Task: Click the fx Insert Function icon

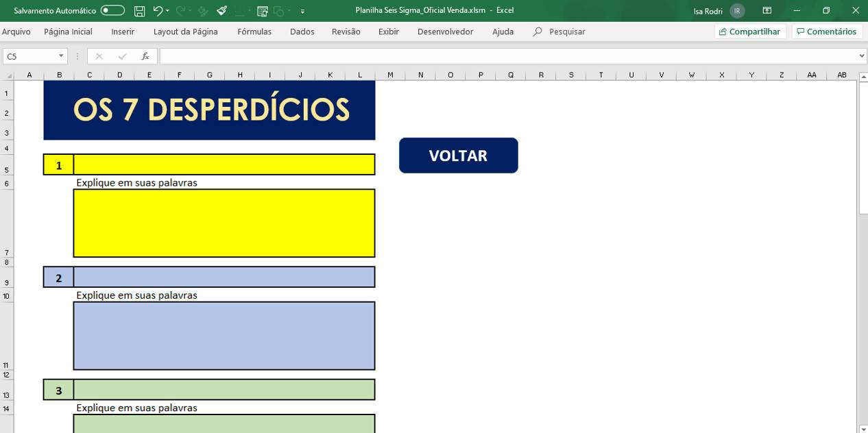Action: click(x=145, y=56)
